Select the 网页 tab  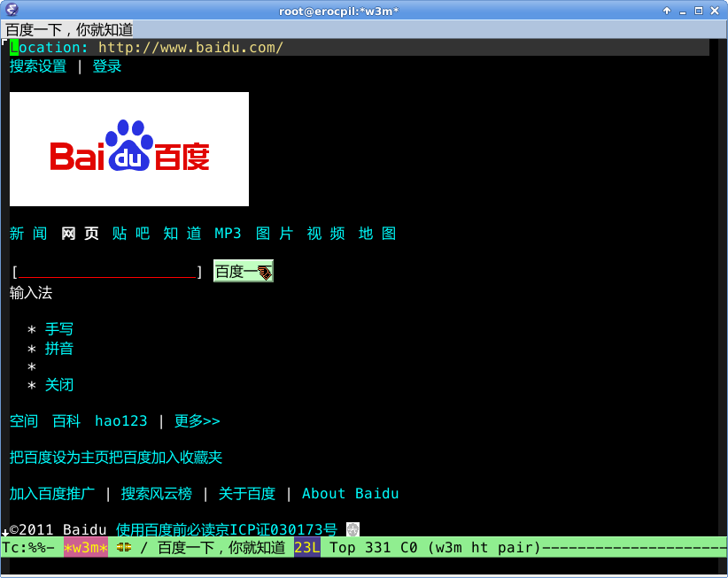pyautogui.click(x=80, y=234)
